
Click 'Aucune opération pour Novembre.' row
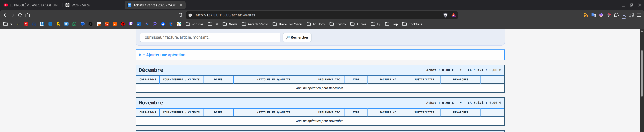point(320,121)
